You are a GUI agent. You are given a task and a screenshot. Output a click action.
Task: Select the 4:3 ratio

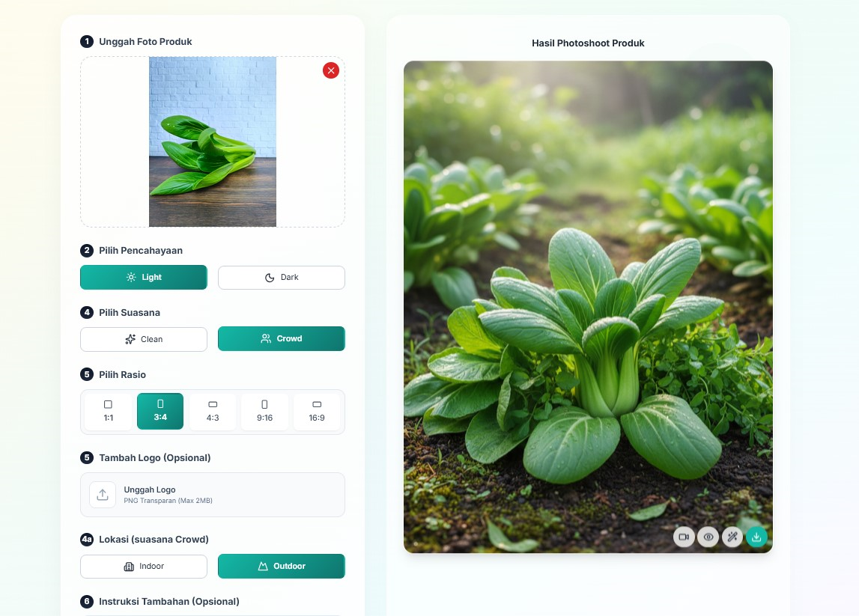[x=213, y=411]
